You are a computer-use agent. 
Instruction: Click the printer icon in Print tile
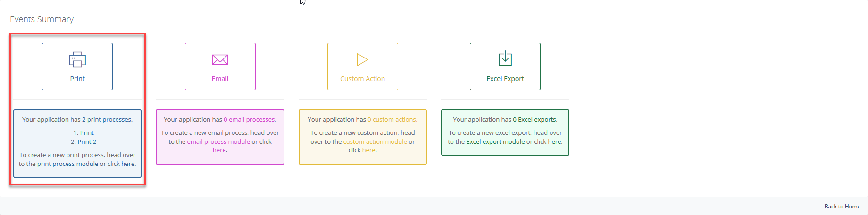click(x=77, y=60)
